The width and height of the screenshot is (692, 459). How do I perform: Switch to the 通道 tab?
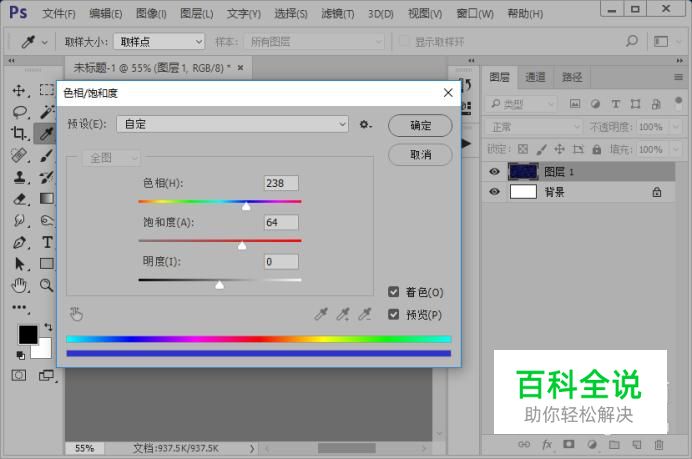point(535,77)
